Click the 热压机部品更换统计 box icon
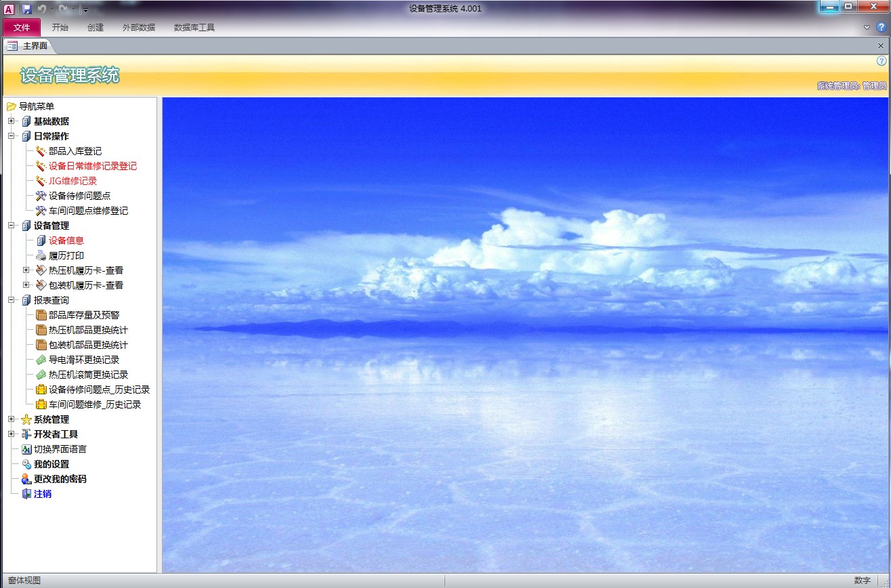 (41, 330)
